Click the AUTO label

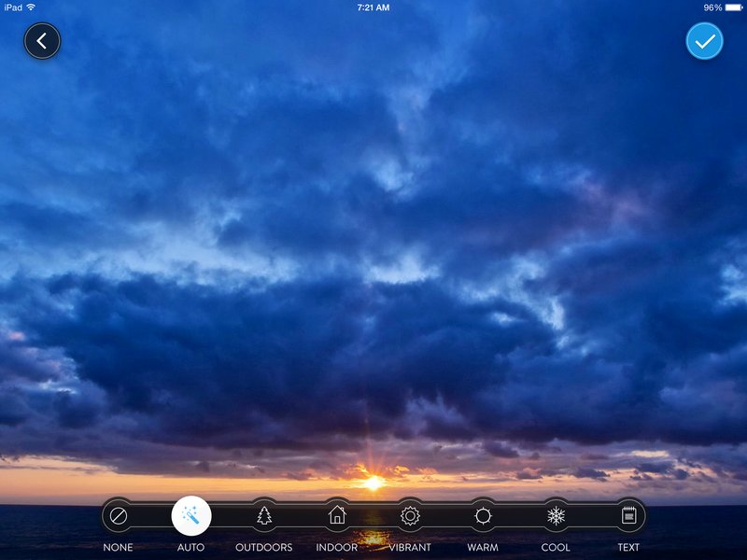tap(191, 547)
